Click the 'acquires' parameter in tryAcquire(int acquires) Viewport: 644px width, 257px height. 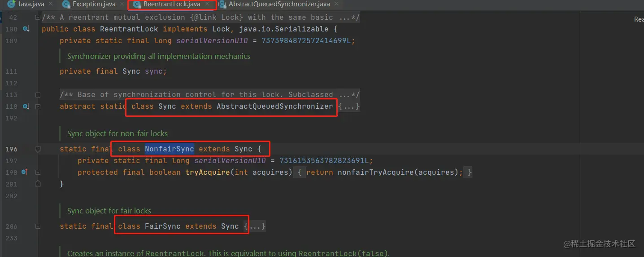click(x=270, y=172)
